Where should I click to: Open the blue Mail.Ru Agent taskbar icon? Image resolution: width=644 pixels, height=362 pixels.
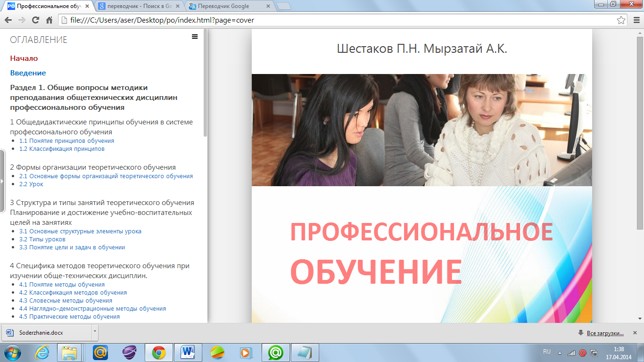coord(100,352)
